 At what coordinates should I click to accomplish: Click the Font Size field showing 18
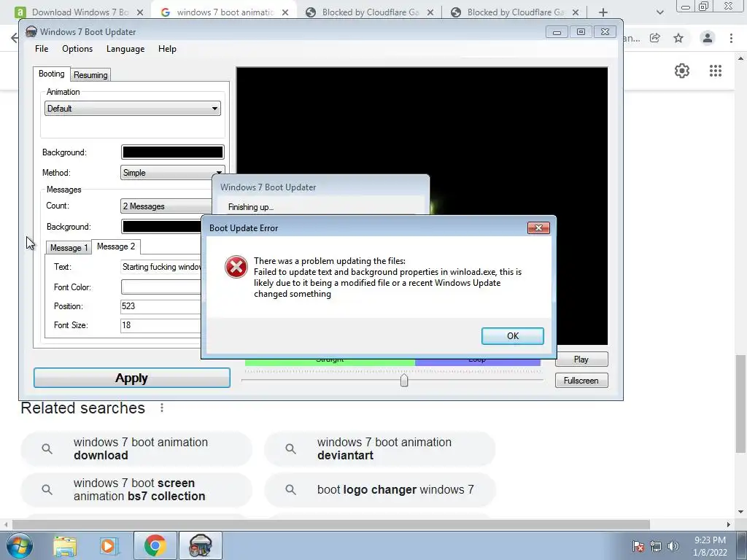coord(161,325)
